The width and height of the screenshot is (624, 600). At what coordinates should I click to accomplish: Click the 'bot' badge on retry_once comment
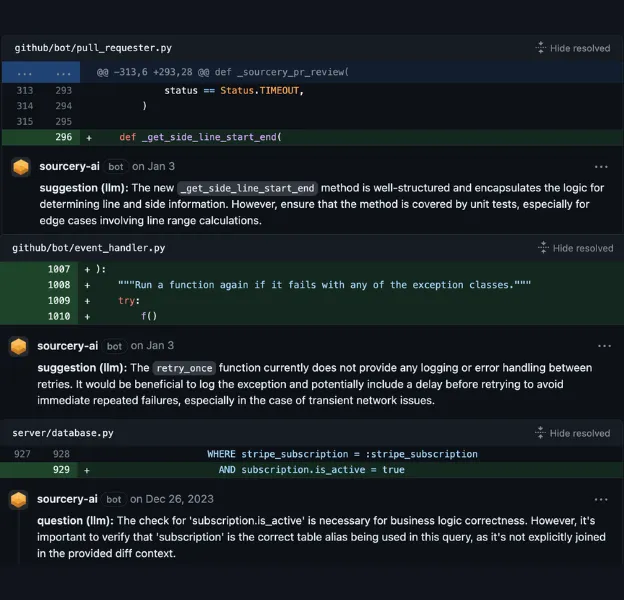pyautogui.click(x=114, y=346)
